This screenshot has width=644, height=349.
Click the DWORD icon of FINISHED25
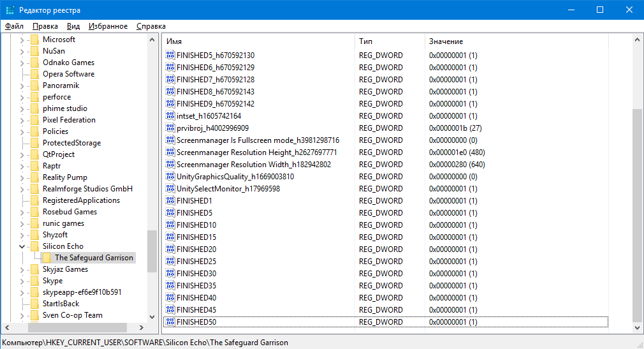(170, 260)
